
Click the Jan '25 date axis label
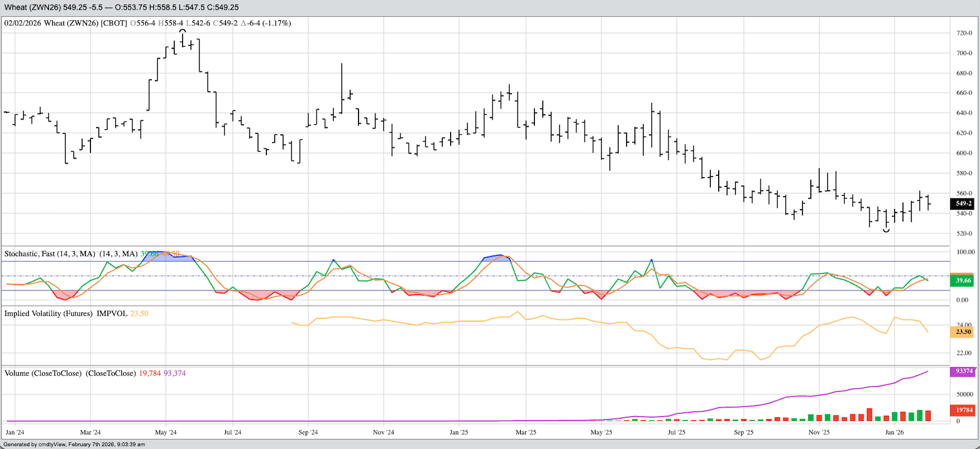[x=459, y=432]
